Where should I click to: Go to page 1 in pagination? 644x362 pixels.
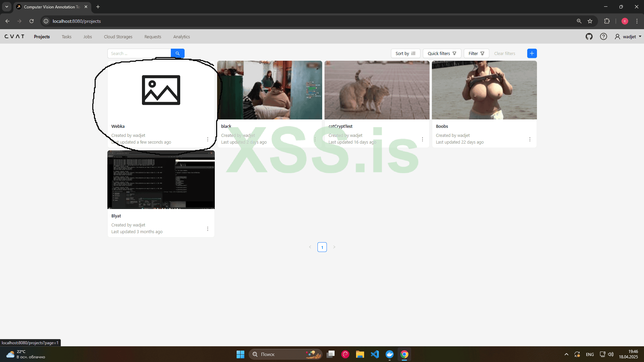coord(322,247)
